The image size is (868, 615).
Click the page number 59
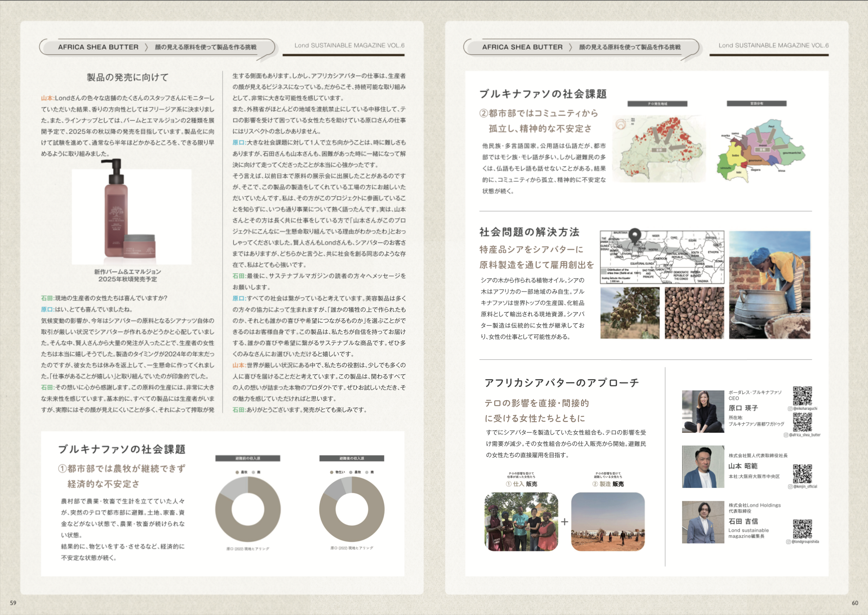click(x=13, y=603)
